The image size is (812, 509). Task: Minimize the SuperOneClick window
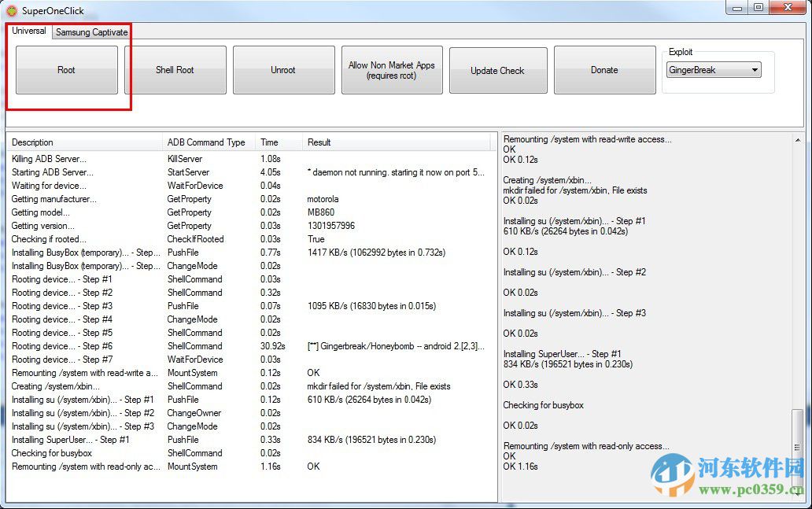click(737, 7)
